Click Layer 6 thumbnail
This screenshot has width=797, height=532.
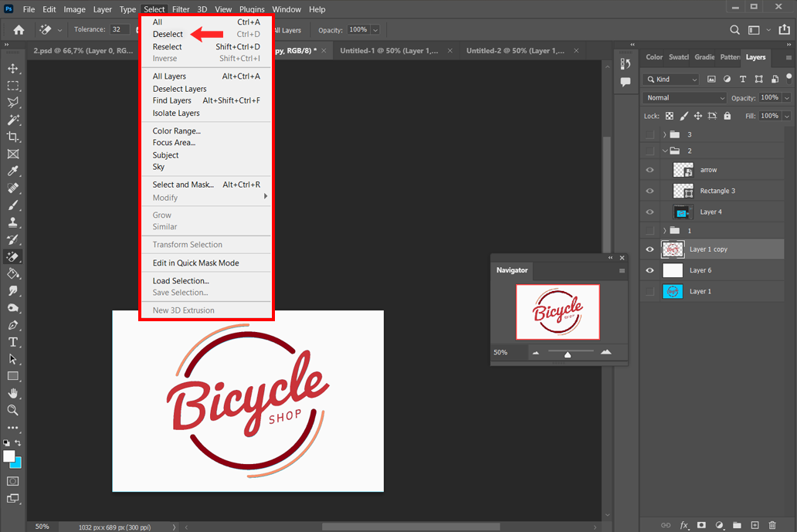[x=673, y=270]
